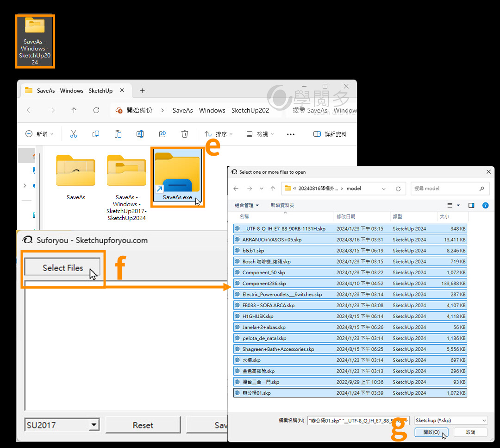Select file Shagreen+Bath+Accessories.skp

[x=350, y=349]
